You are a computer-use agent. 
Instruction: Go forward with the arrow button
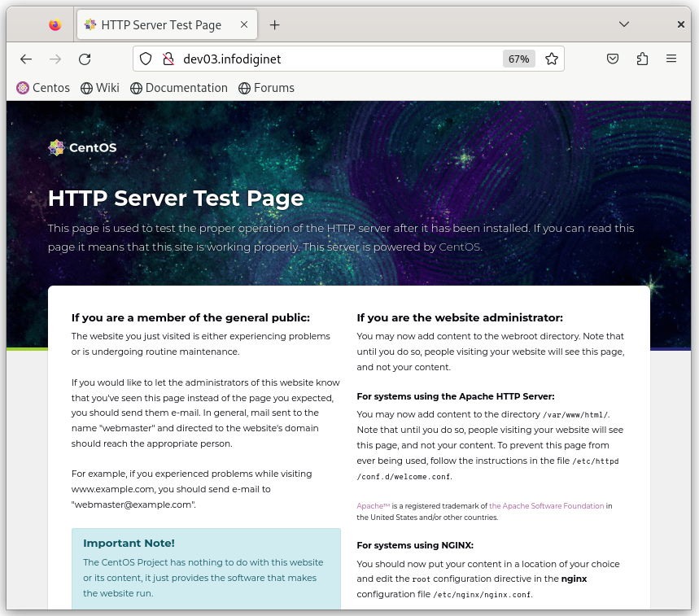55,59
